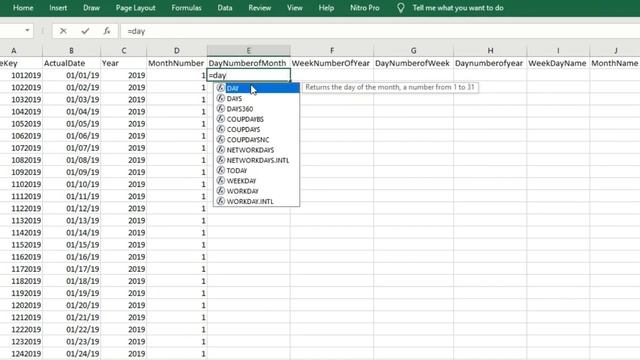Select WORKDAY.INTL function suggestion
This screenshot has width=640, height=360.
[257, 201]
